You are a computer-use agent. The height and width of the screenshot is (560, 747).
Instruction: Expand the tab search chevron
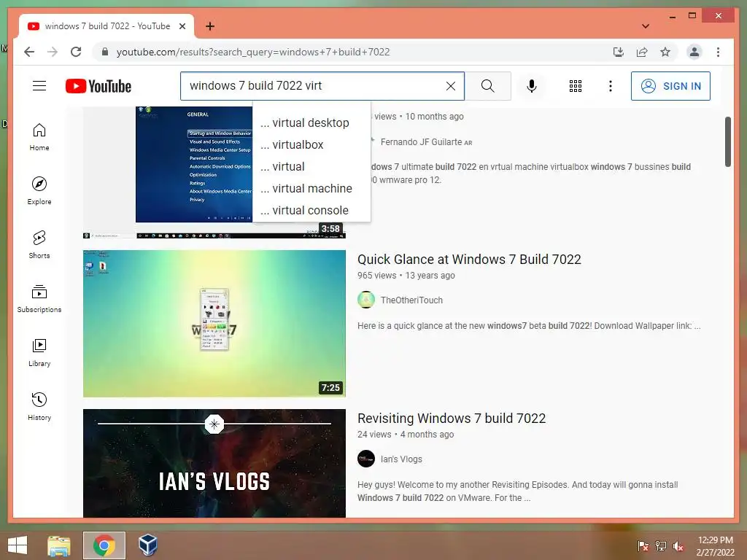pos(645,26)
